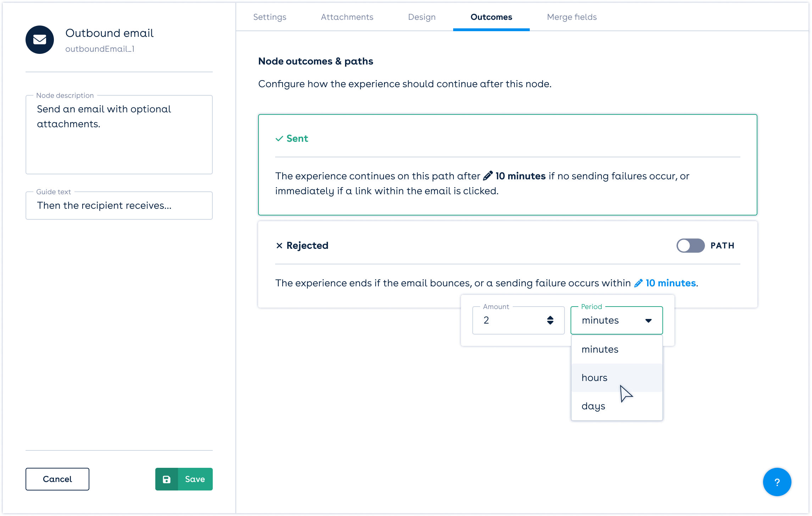Click the Guide text input field

pos(119,206)
